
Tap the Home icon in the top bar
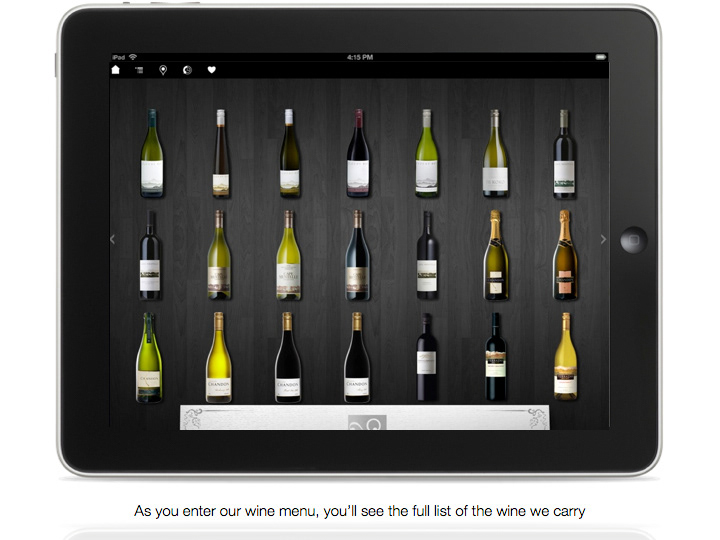116,70
